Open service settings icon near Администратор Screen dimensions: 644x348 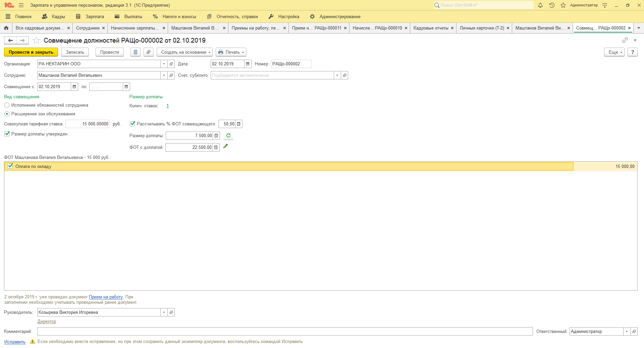(x=605, y=5)
